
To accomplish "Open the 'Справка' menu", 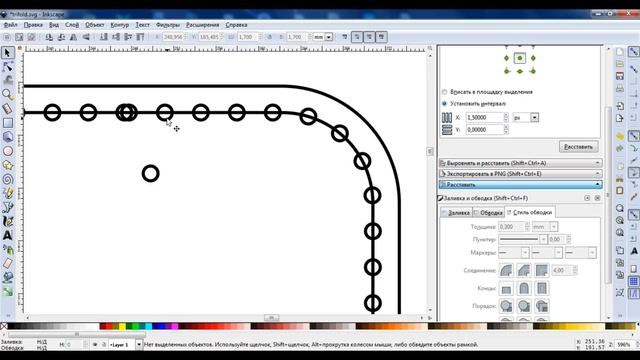I will click(236, 25).
